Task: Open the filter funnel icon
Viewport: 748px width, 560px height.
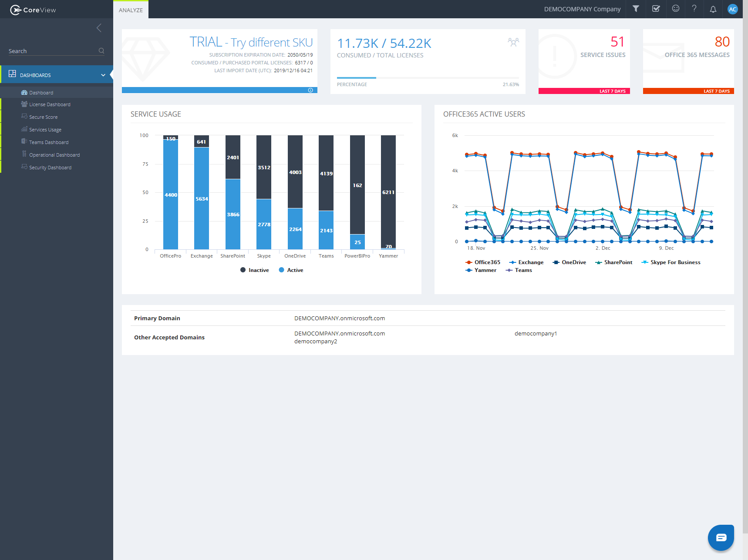Action: (636, 9)
